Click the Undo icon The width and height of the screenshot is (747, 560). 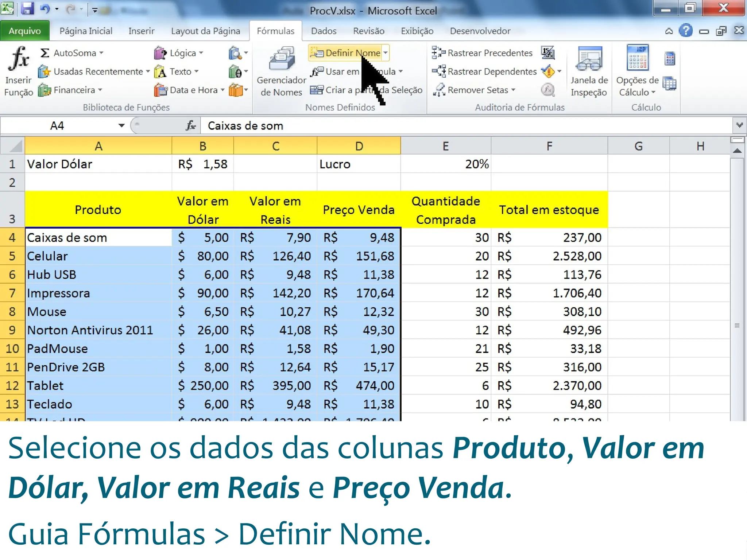[45, 9]
